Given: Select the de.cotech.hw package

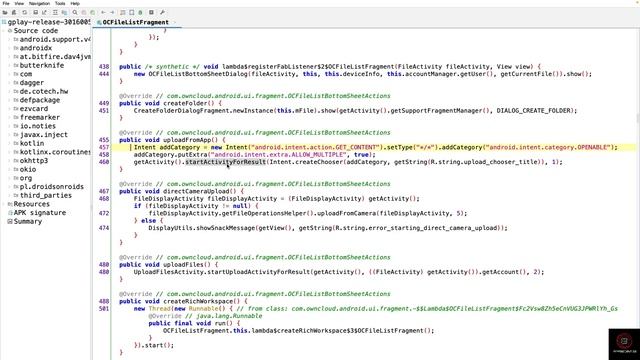Looking at the screenshot, I should (x=44, y=91).
